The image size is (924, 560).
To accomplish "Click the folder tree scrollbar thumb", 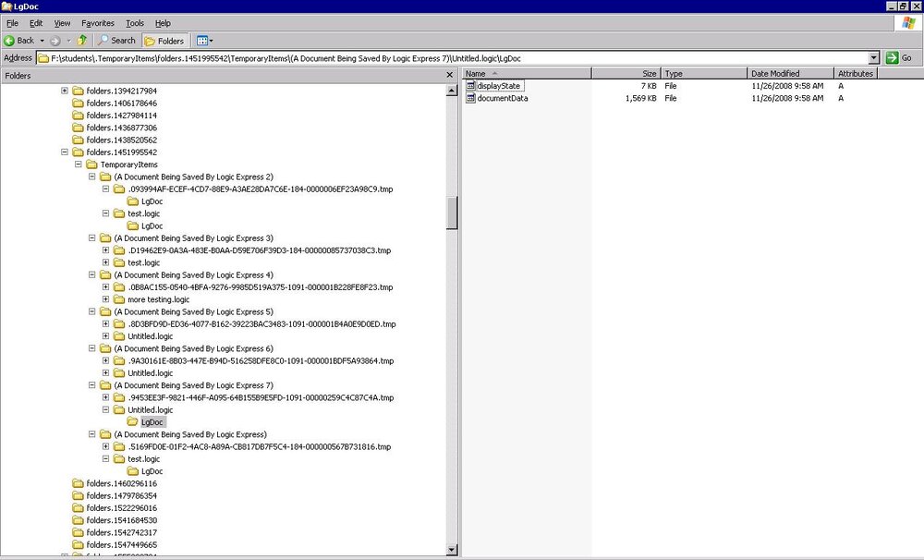I will click(452, 213).
